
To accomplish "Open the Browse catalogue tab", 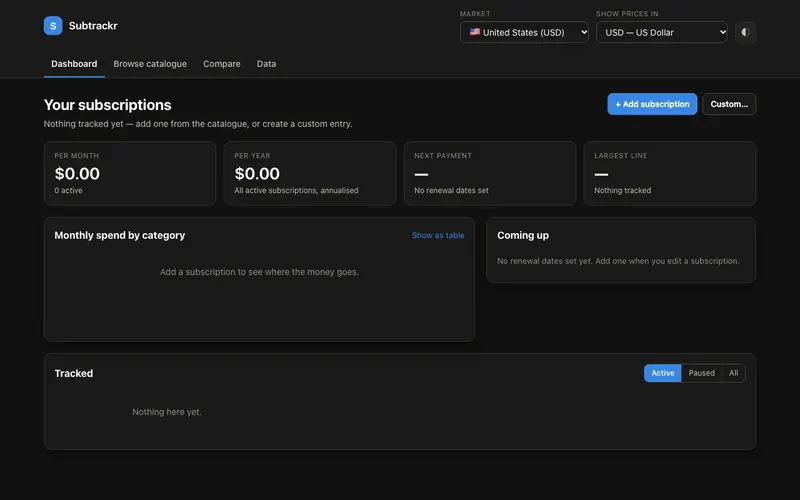I will pyautogui.click(x=150, y=64).
